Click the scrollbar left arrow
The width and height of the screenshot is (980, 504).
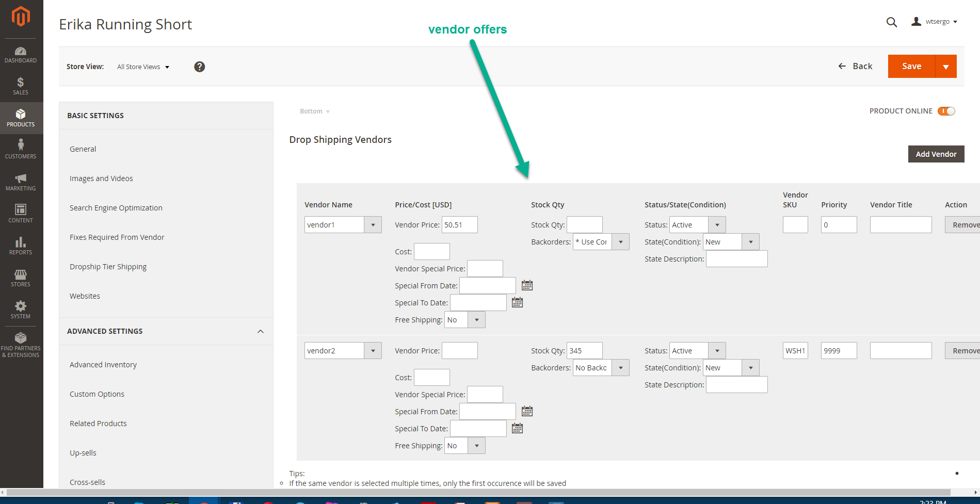pos(3,493)
